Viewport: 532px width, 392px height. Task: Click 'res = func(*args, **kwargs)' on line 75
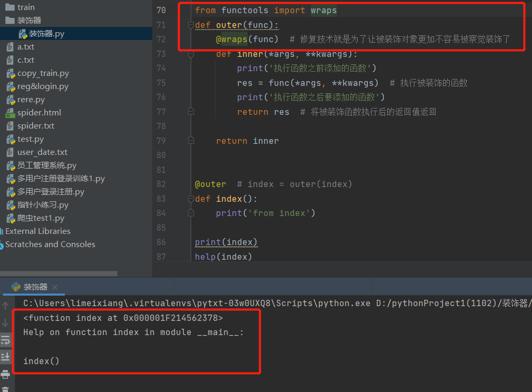click(308, 83)
